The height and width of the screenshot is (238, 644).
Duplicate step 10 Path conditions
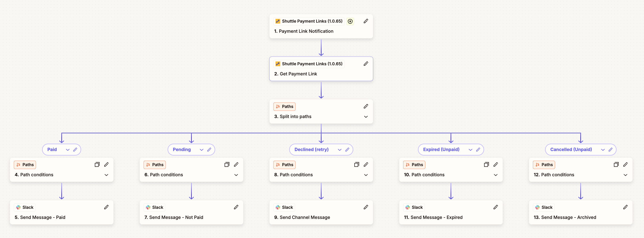point(486,164)
